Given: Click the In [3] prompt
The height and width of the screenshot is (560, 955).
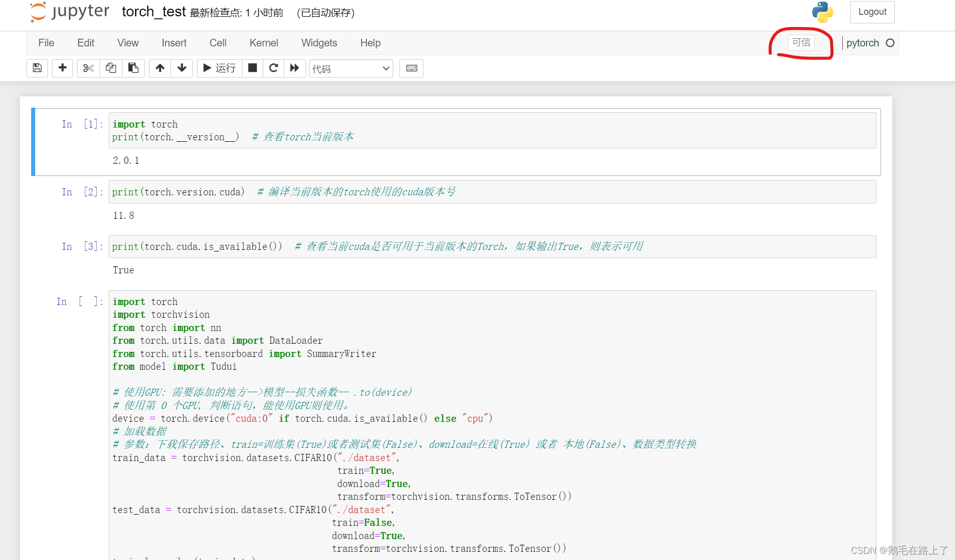Looking at the screenshot, I should tap(82, 246).
